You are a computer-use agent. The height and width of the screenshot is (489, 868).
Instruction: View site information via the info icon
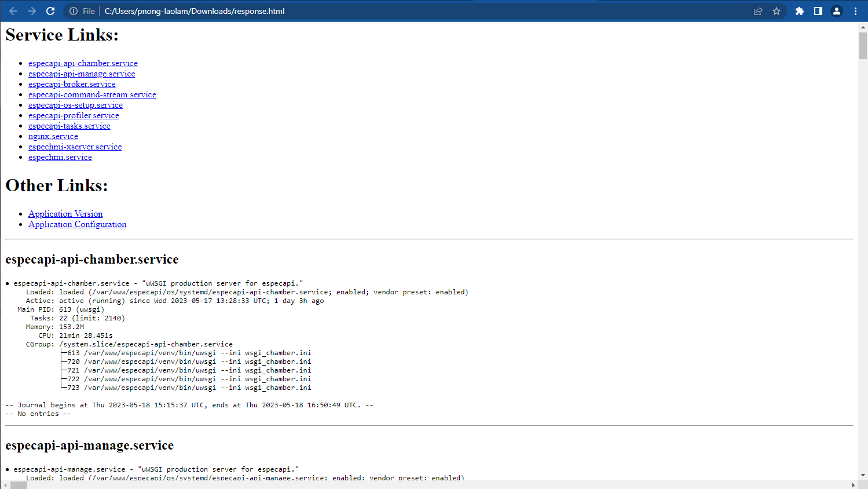click(x=74, y=11)
